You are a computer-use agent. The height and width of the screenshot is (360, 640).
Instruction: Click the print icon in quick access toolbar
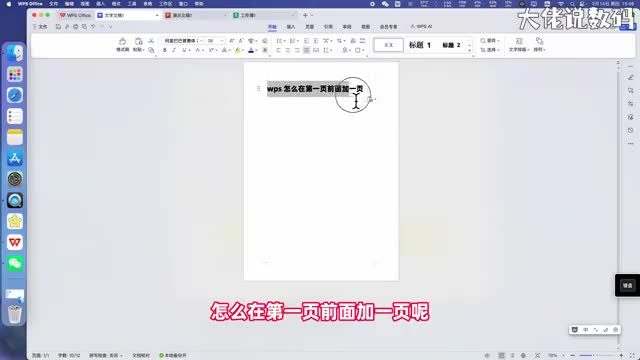click(76, 27)
